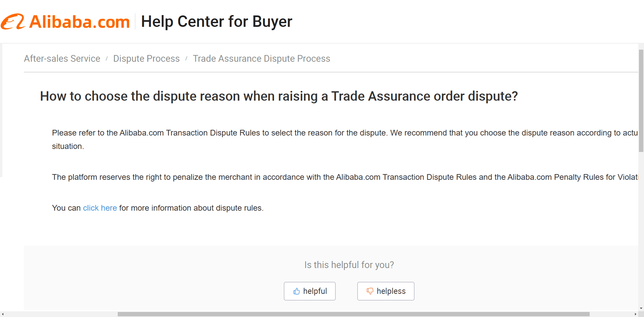
Task: Click the 'Is this helpful for you?' text
Action: coord(349,265)
